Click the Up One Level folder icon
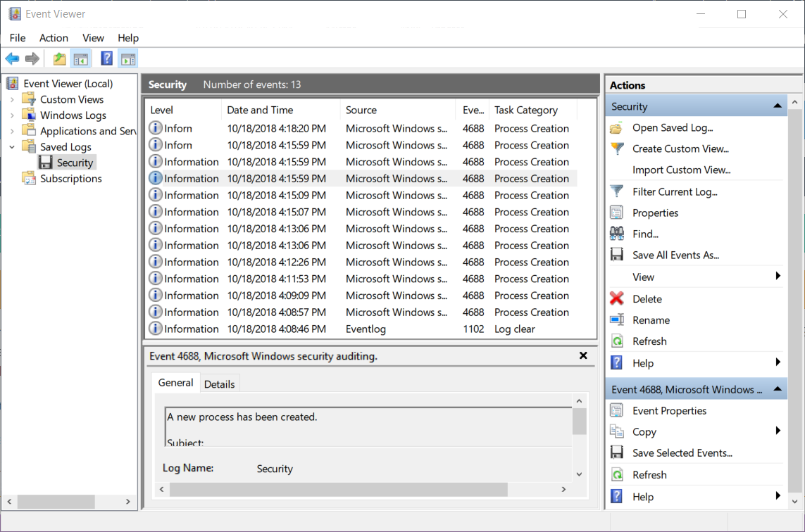Image resolution: width=805 pixels, height=532 pixels. 60,59
